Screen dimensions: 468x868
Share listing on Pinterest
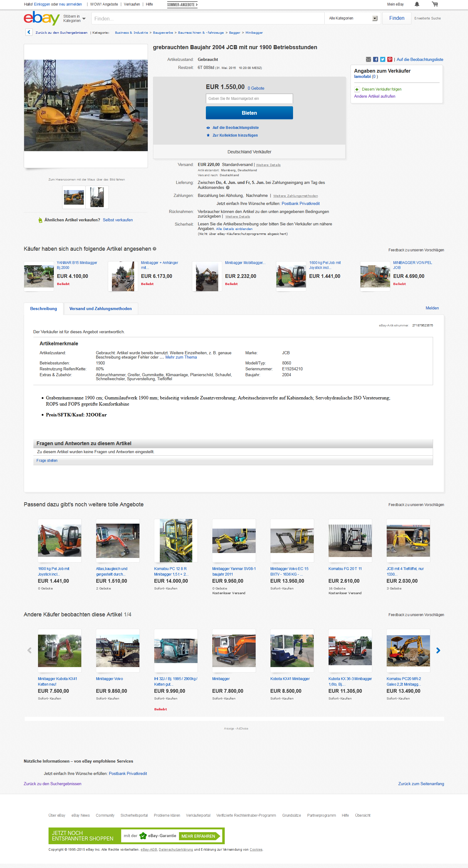click(390, 59)
